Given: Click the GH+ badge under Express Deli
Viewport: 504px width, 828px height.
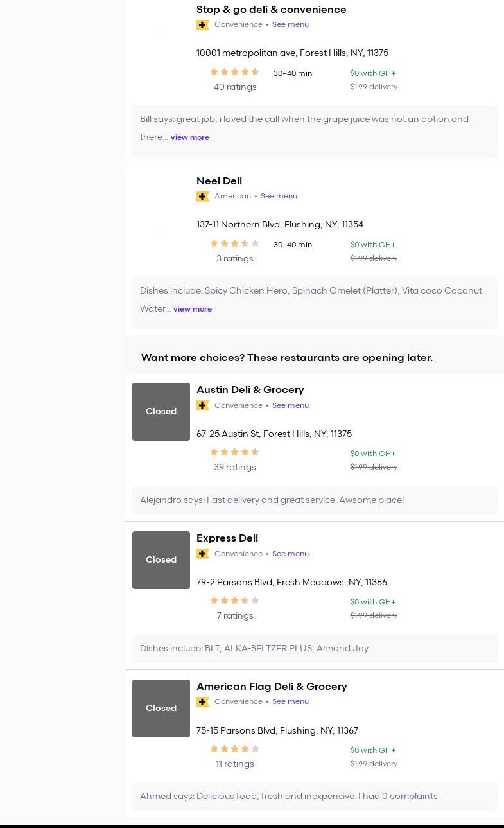Looking at the screenshot, I should (202, 554).
